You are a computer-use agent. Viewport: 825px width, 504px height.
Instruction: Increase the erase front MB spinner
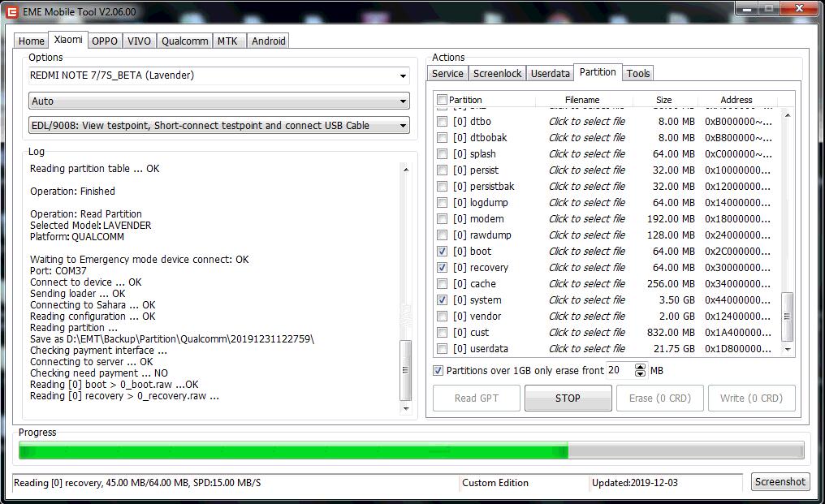click(640, 367)
